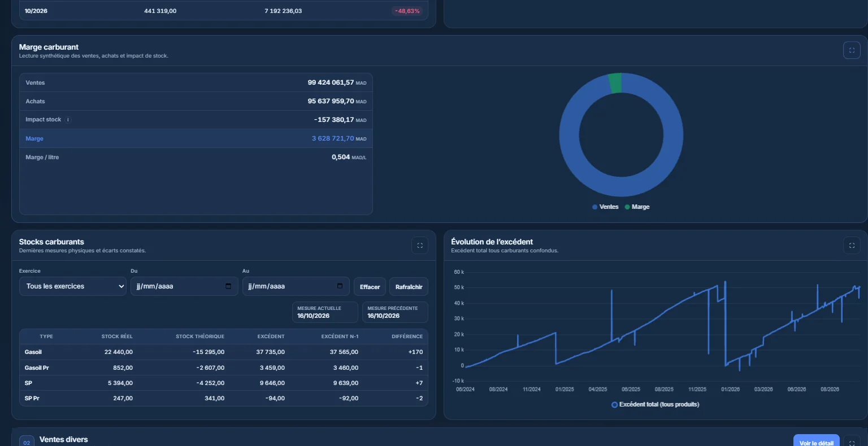This screenshot has height=446, width=868.
Task: Click the green Marge segment of the donut
Action: point(615,83)
